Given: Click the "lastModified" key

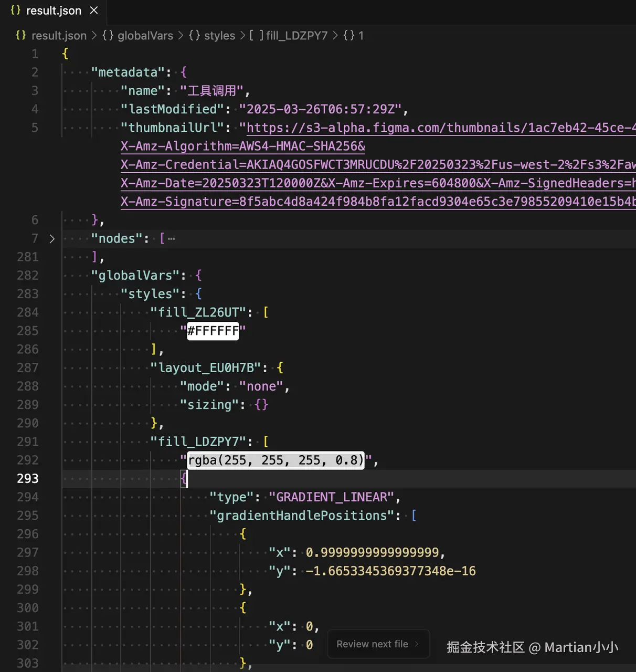Looking at the screenshot, I should coord(173,109).
